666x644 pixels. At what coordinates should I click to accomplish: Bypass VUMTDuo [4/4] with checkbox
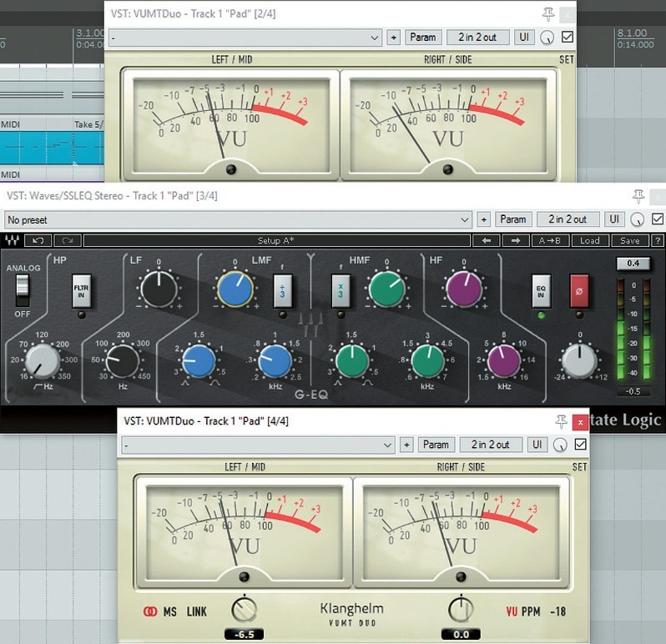580,444
